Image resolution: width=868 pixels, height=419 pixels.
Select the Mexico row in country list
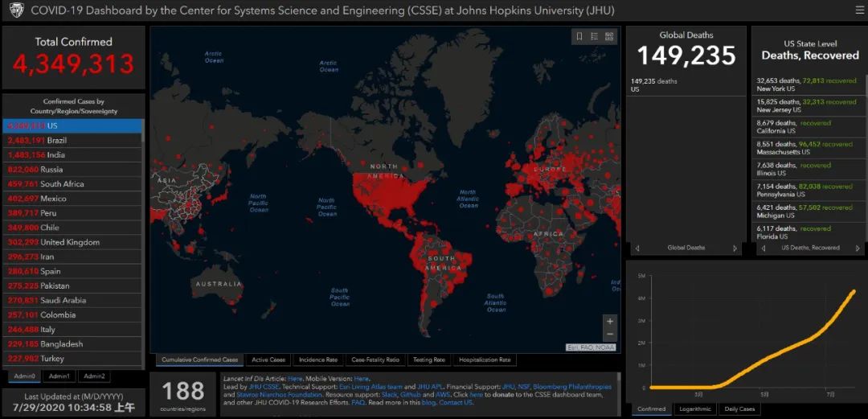(x=72, y=199)
